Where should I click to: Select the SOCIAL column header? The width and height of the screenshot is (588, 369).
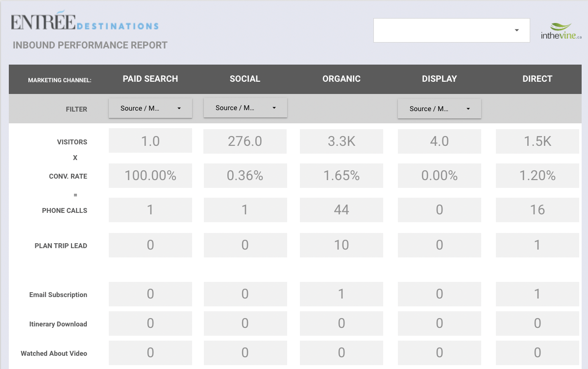coord(245,79)
